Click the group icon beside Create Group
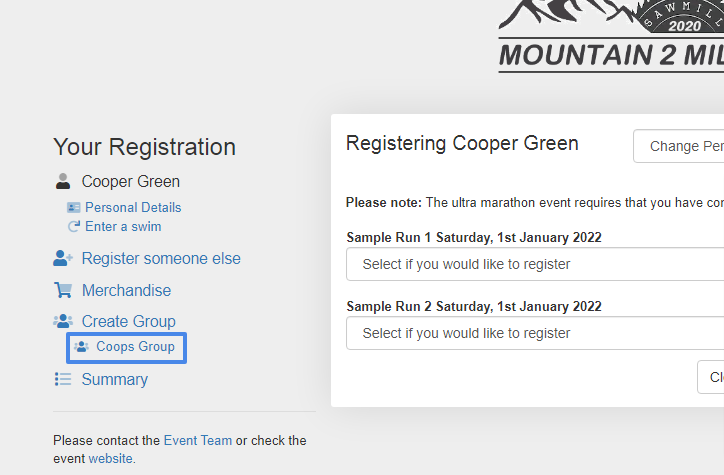724x475 pixels. pyautogui.click(x=63, y=322)
